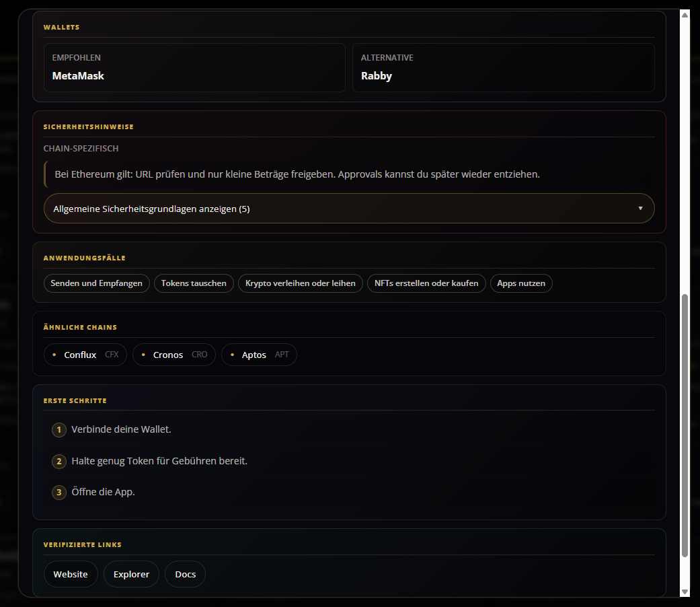Click the vertical scrollbar thumb

(685, 426)
